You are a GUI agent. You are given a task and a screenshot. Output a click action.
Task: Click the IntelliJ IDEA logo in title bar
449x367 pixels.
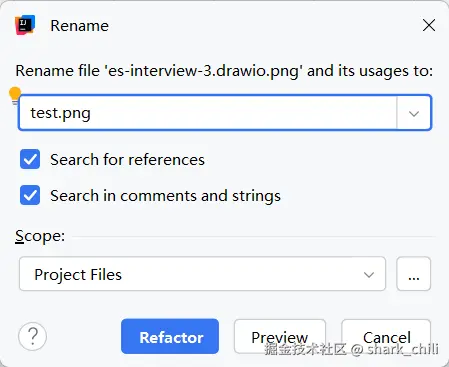point(25,25)
